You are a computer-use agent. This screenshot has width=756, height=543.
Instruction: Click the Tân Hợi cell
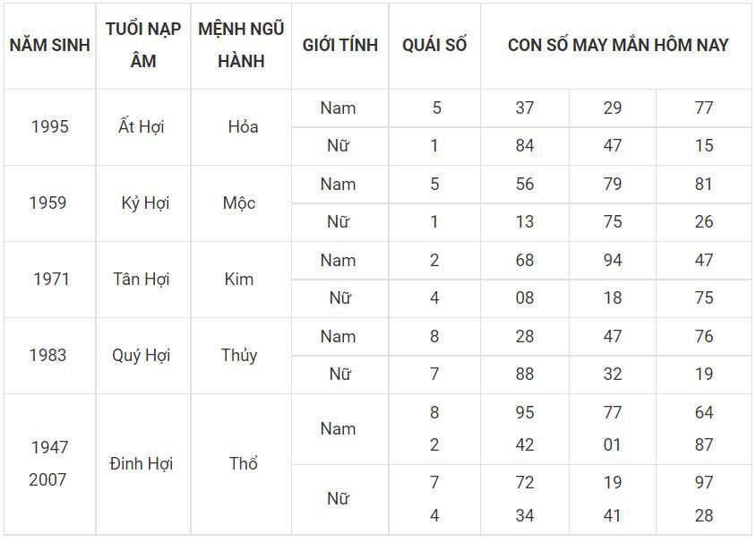142,279
